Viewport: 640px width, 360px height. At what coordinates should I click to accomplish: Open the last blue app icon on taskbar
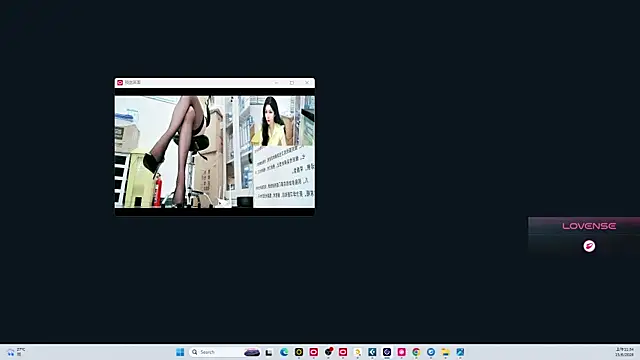[460, 352]
